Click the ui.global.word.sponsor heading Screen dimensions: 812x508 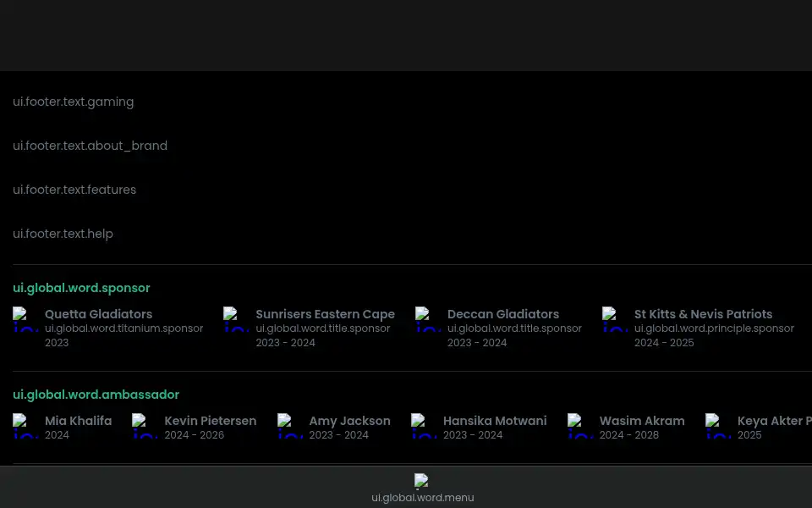[x=81, y=288]
